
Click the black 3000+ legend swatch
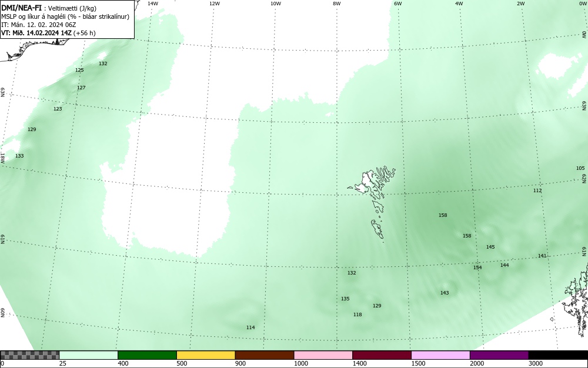558,355
